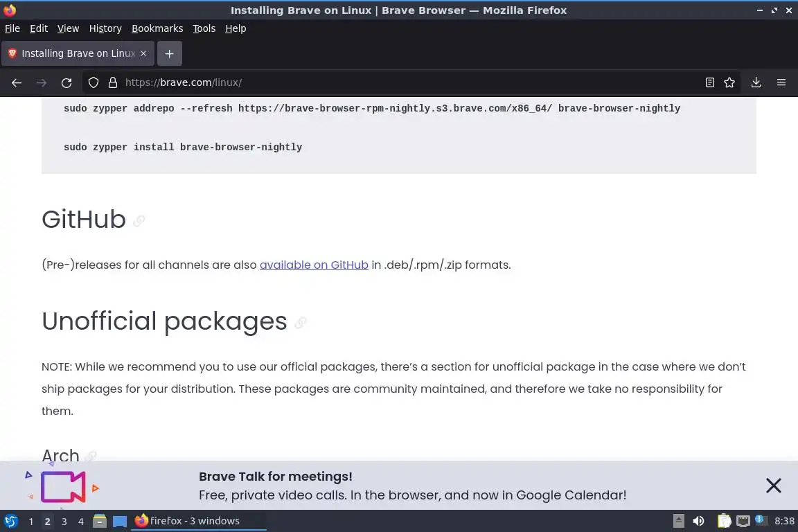Viewport: 798px width, 532px height.
Task: Click the Arch section heading
Action: tap(60, 455)
